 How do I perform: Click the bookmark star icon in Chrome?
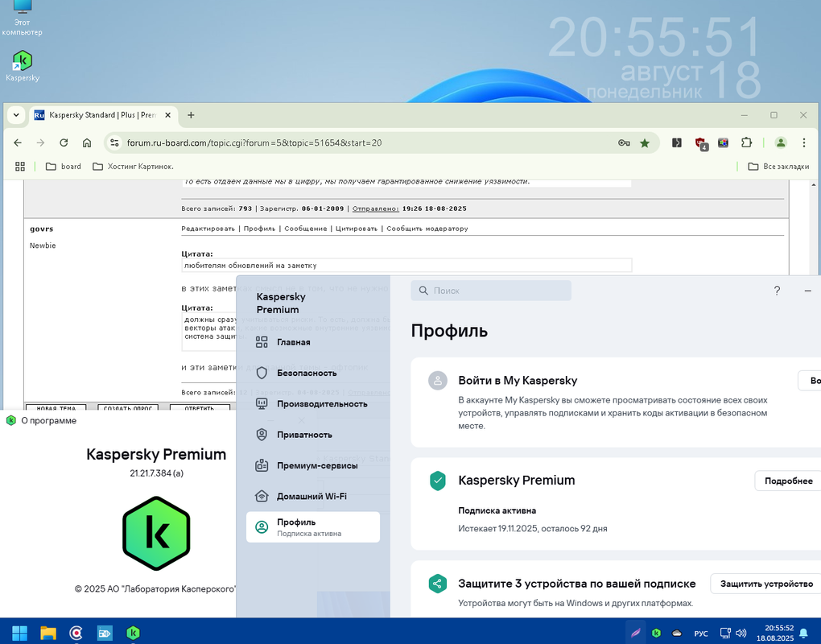tap(645, 143)
